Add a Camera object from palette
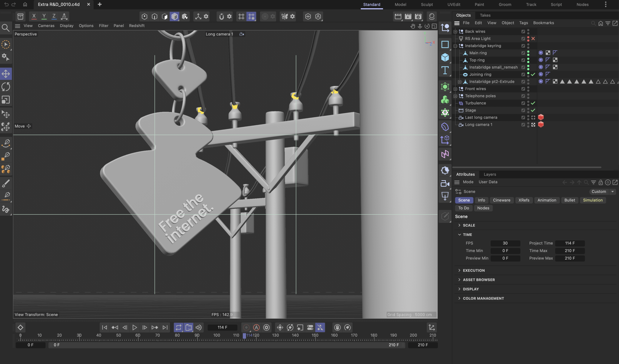 445,183
